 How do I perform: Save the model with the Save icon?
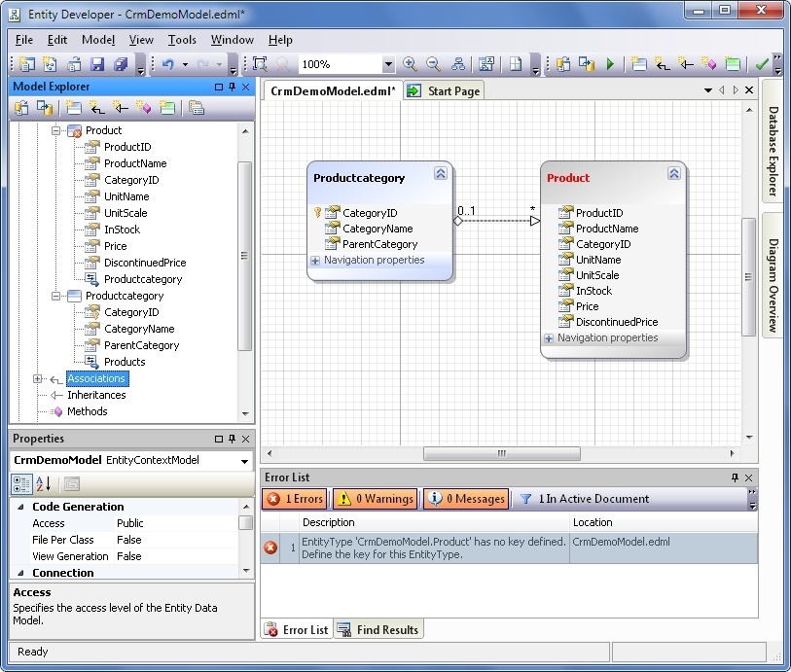(99, 64)
